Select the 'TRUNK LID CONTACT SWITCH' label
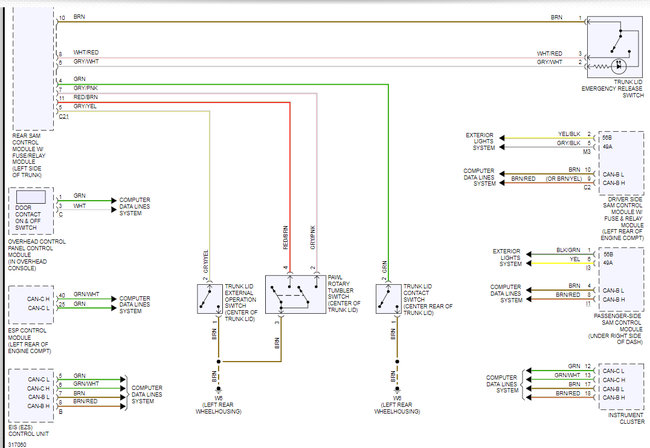The image size is (650, 448). pyautogui.click(x=428, y=299)
